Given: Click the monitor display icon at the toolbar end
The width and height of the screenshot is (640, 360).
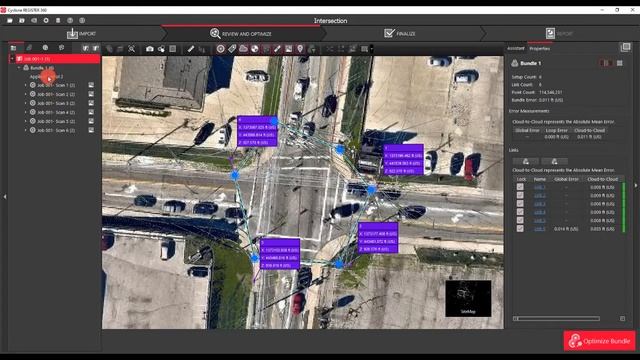Looking at the screenshot, I should coord(364,49).
